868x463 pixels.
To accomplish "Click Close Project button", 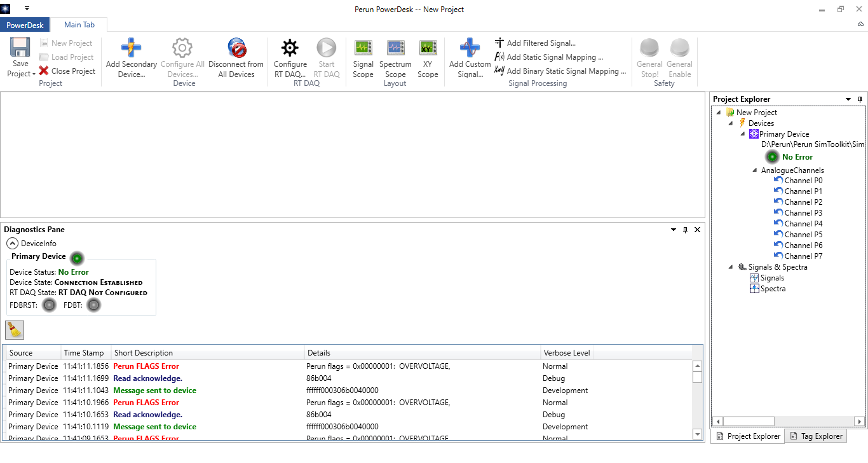I will (x=67, y=71).
